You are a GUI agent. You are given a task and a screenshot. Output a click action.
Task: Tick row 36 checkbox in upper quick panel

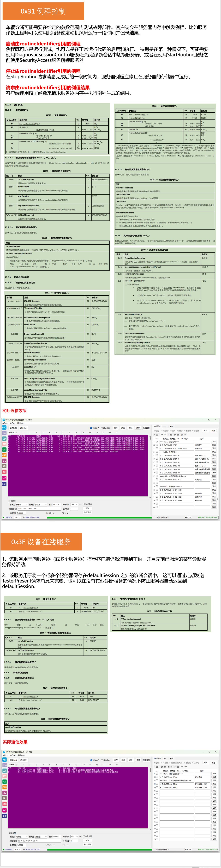[157, 493]
